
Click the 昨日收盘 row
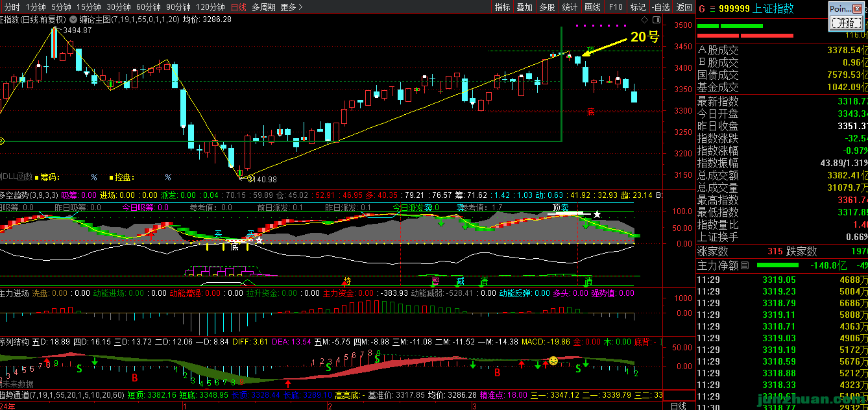tap(782, 126)
